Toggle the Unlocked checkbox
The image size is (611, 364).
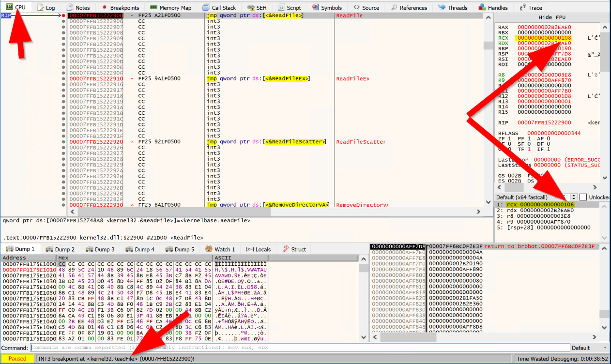(583, 197)
